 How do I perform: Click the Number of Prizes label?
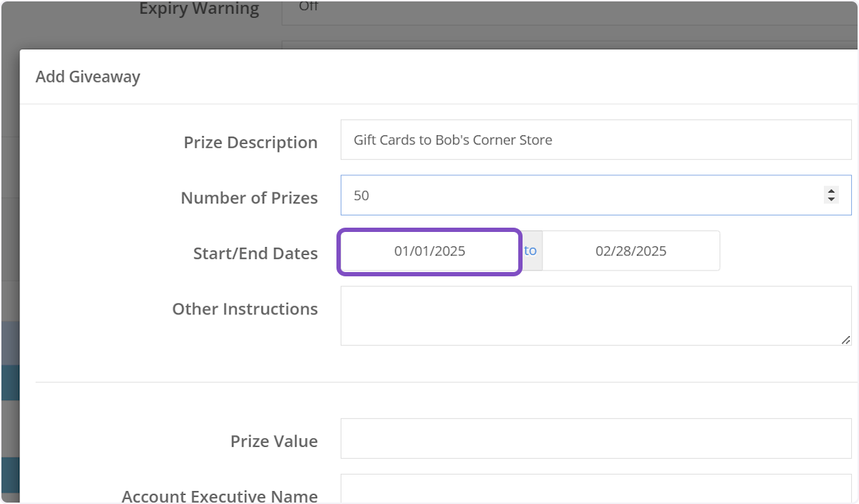(x=249, y=198)
